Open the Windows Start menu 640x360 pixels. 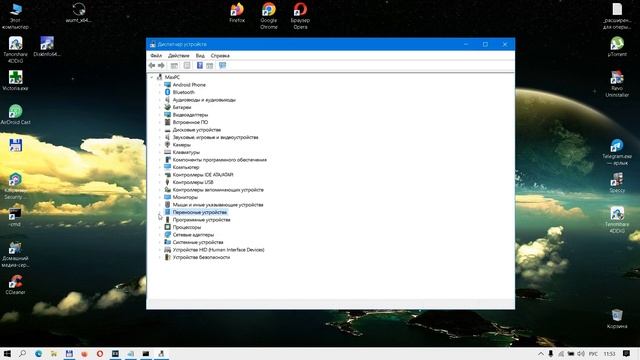tap(7, 354)
